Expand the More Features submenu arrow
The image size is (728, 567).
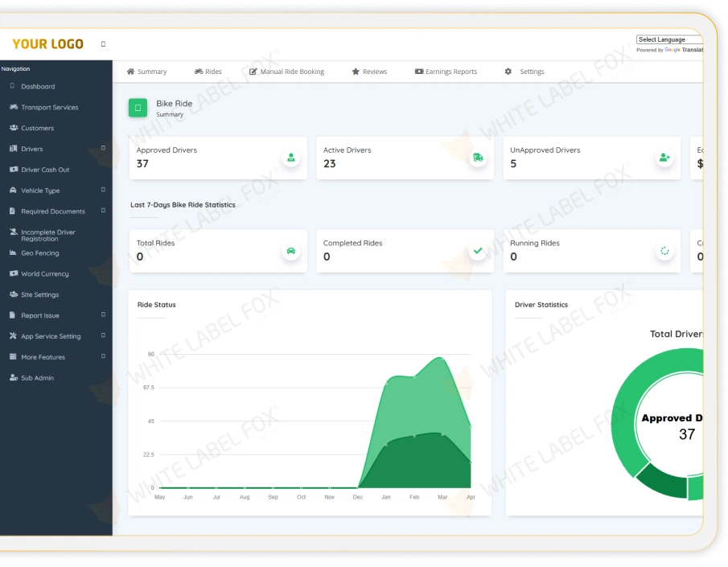pos(103,356)
